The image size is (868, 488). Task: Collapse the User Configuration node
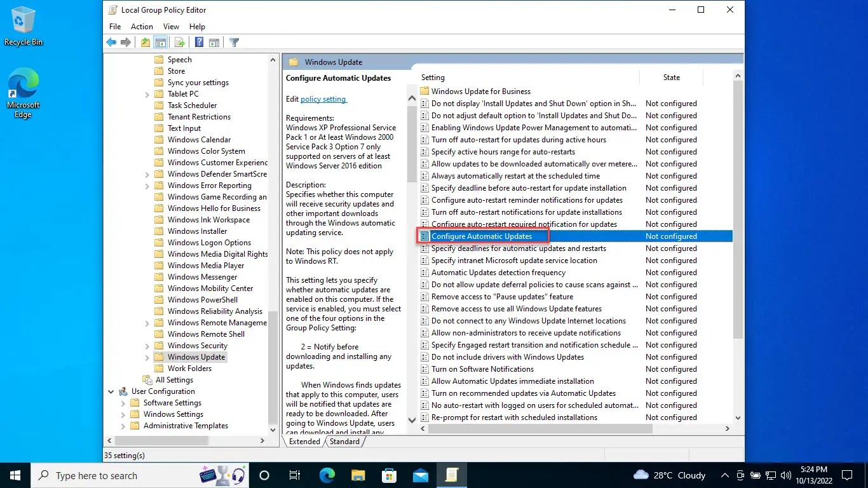(111, 391)
